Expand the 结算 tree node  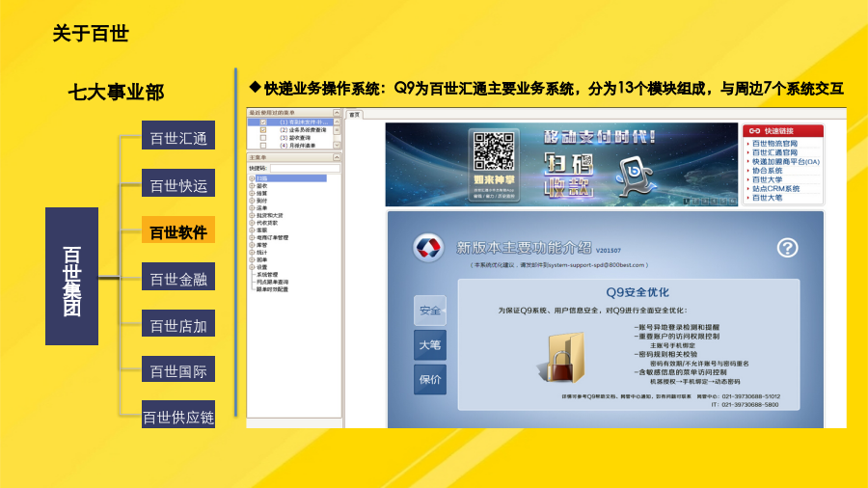[252, 193]
